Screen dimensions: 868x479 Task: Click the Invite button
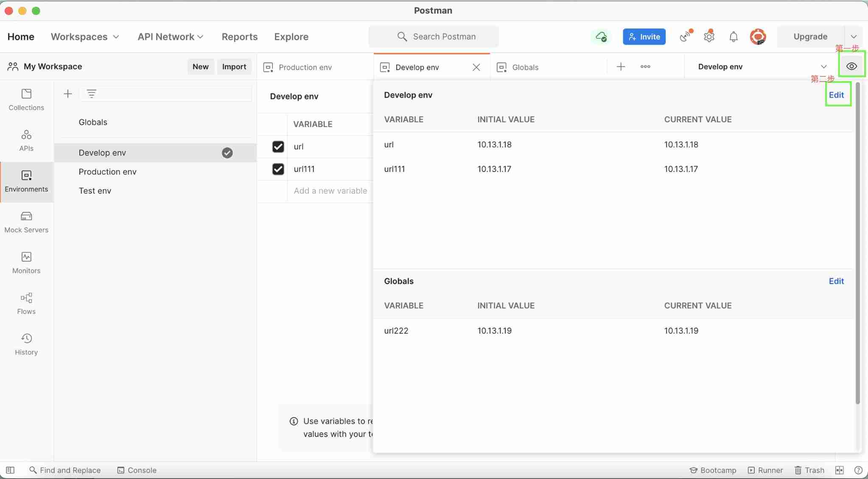coord(644,37)
